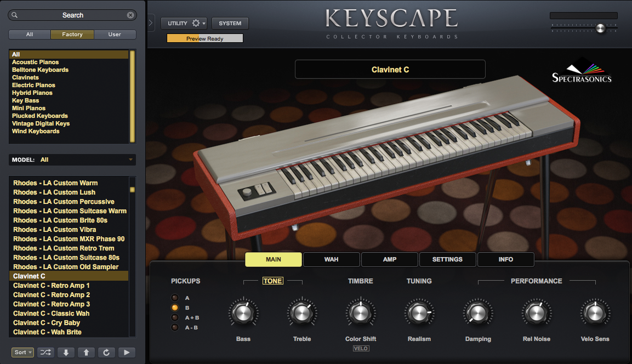Screen dimensions: 632x364
Task: Click the shuffle patch icon
Action: point(45,352)
